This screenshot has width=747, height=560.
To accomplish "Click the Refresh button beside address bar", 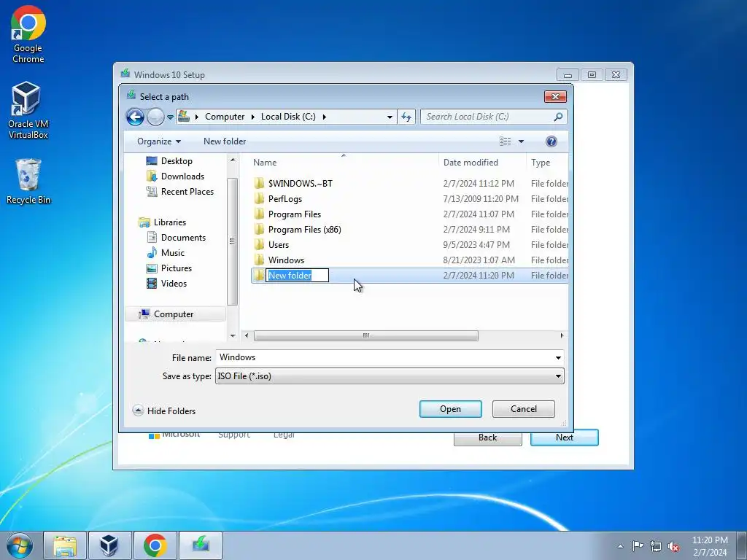I will pos(406,117).
